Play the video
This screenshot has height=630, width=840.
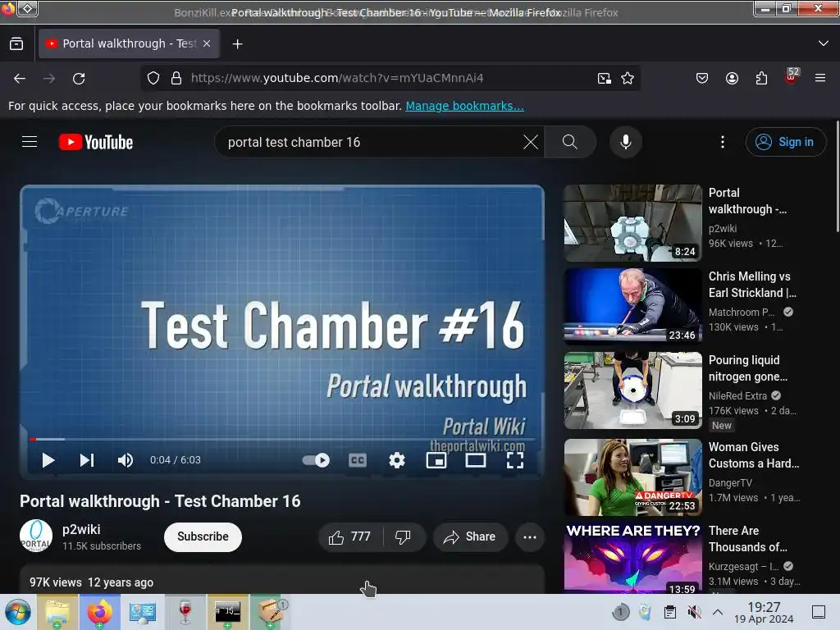[x=48, y=460]
